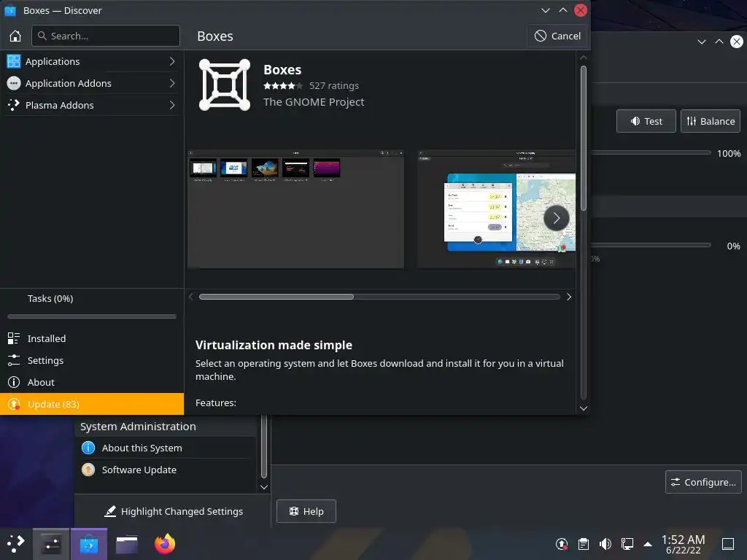Open About page in Discover sidebar

point(92,382)
